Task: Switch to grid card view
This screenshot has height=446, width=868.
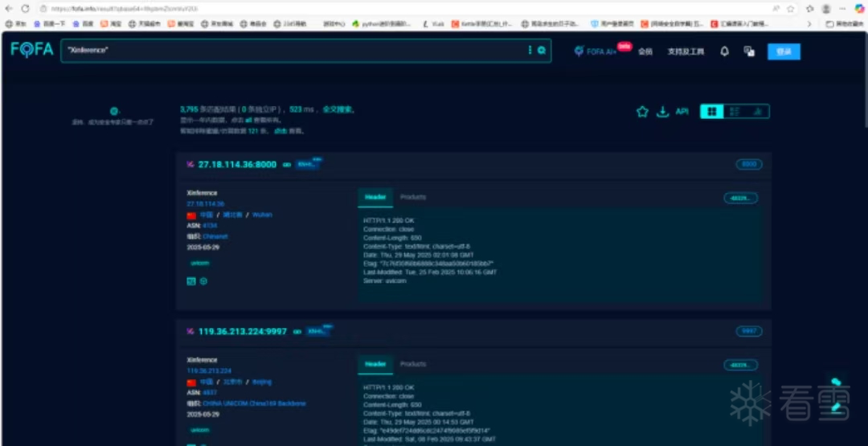Action: tap(711, 112)
